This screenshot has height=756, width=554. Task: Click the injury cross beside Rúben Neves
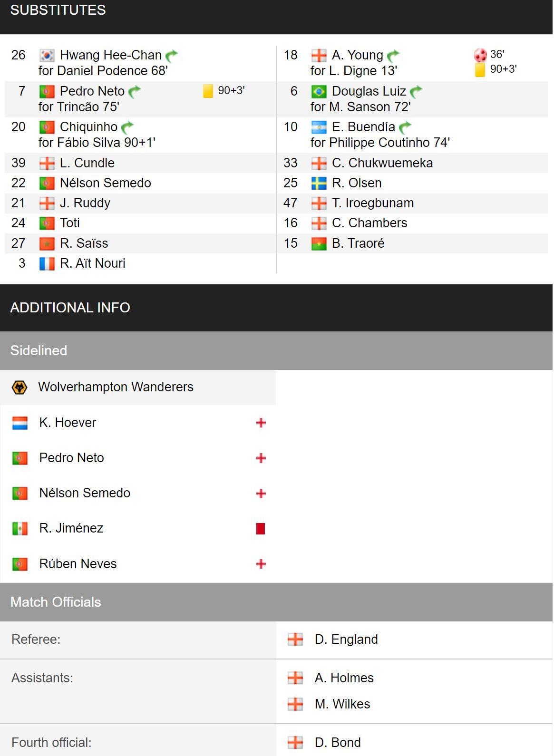click(261, 564)
